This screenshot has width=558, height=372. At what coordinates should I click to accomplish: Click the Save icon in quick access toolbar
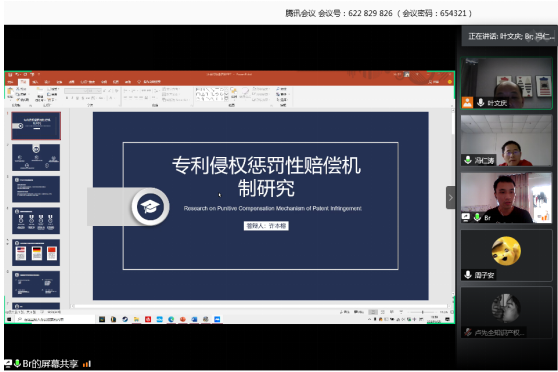pyautogui.click(x=10, y=74)
